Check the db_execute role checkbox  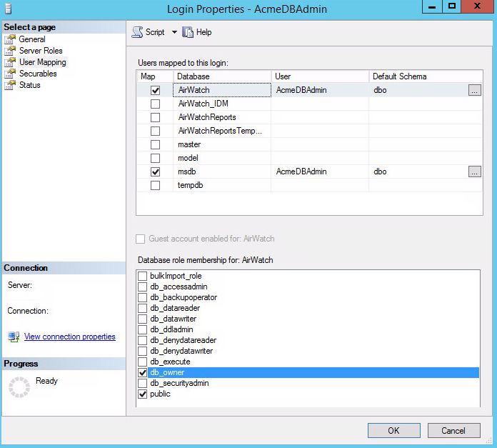pyautogui.click(x=143, y=362)
